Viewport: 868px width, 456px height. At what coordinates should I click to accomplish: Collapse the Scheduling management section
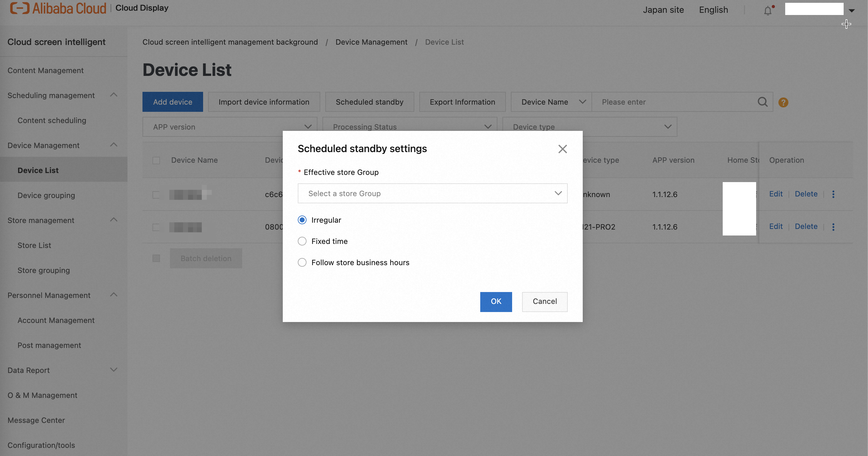point(114,95)
